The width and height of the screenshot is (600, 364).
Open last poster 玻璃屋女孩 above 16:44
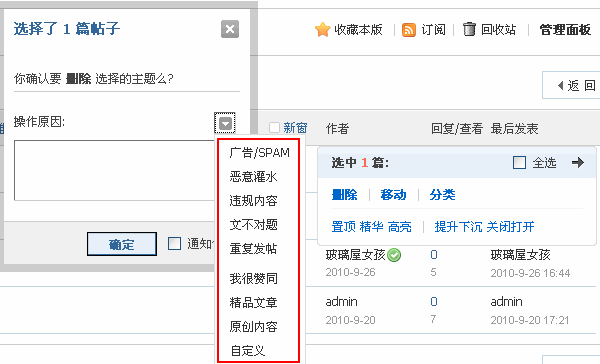click(x=520, y=255)
